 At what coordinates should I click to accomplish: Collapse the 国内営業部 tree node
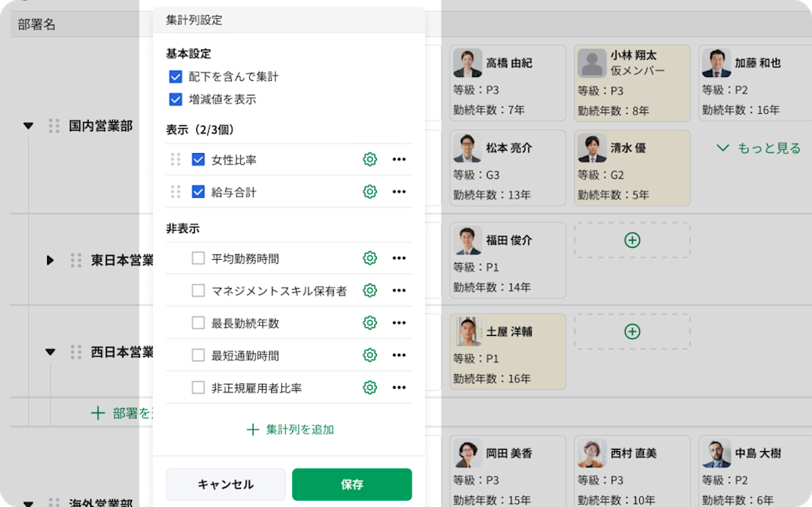click(x=28, y=126)
